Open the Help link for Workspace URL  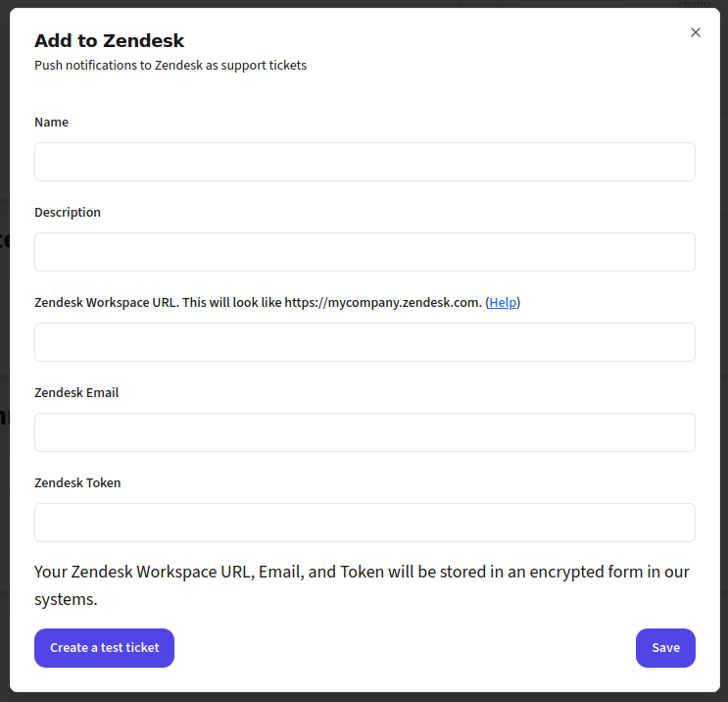coord(503,303)
